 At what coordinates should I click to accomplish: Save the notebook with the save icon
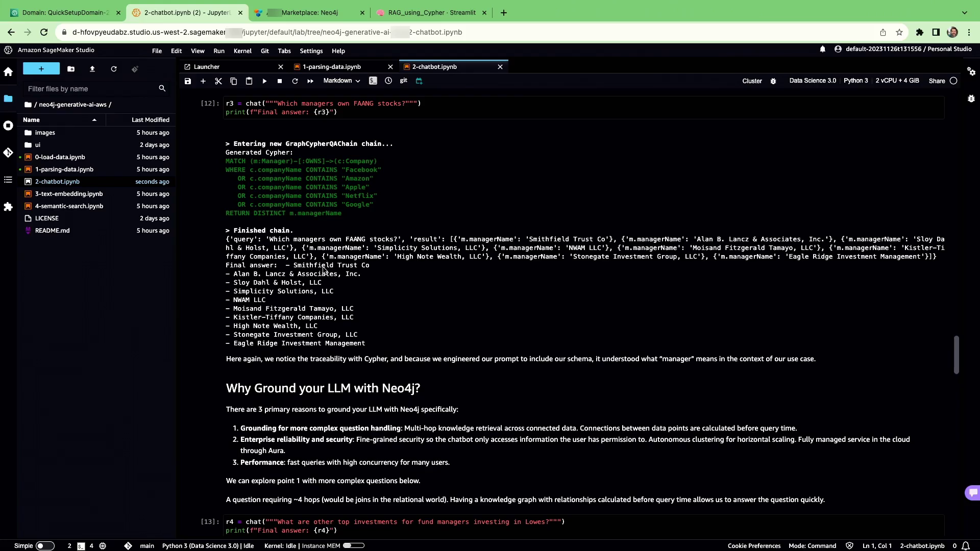click(188, 81)
